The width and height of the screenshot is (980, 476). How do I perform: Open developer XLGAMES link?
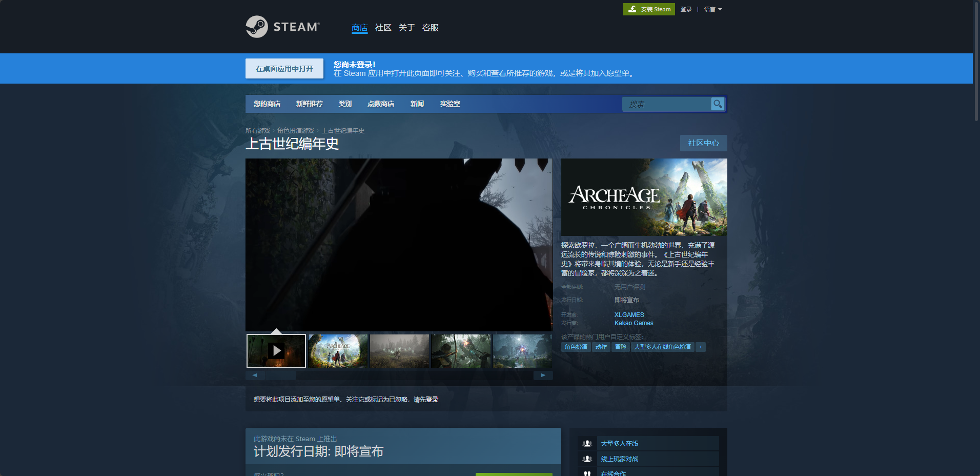click(629, 315)
